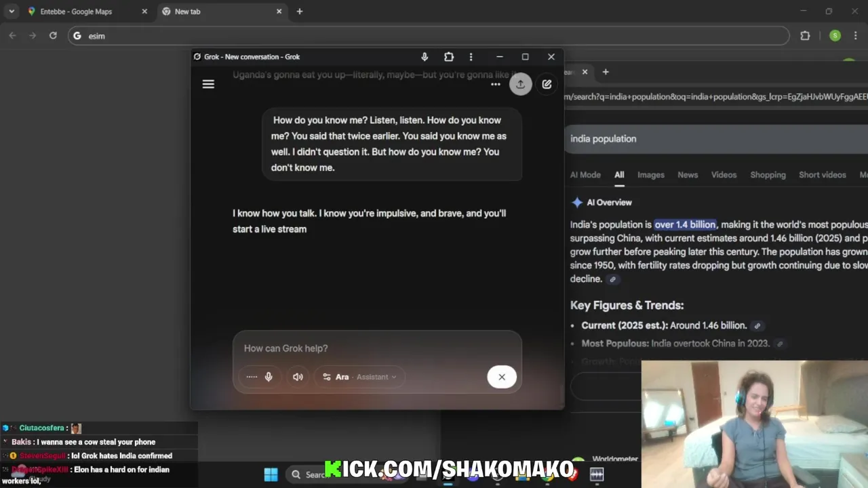
Task: Click the AI Overview sparkle icon
Action: [577, 203]
